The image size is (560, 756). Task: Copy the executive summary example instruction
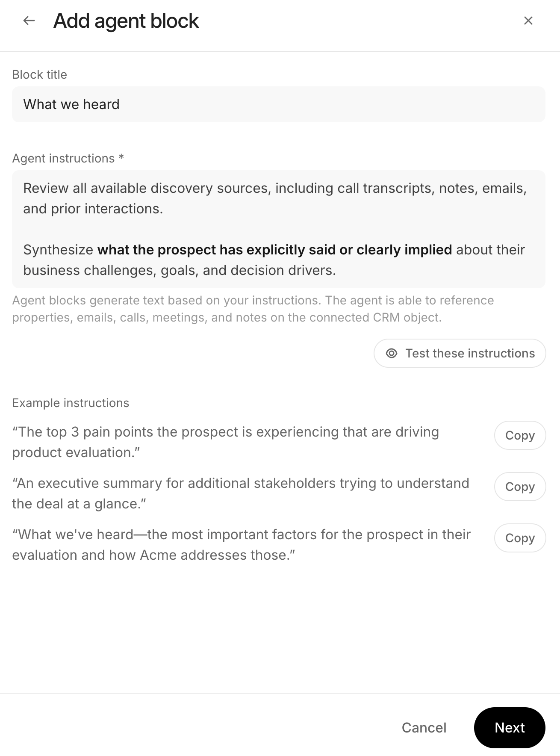click(x=520, y=487)
